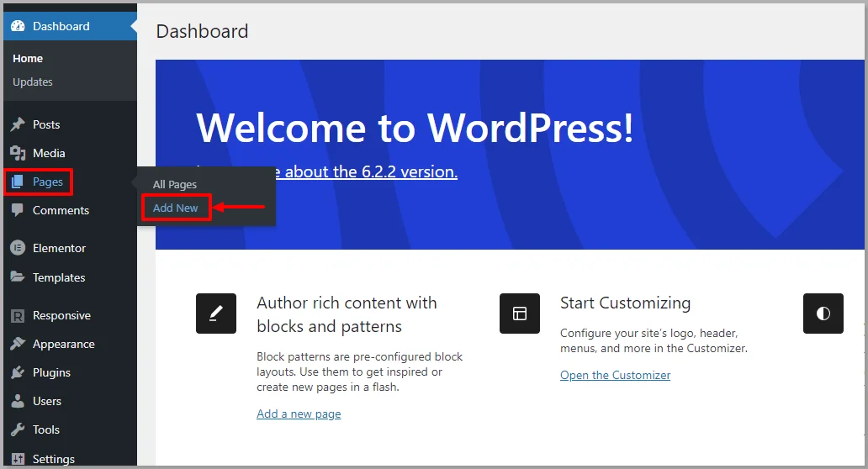Click the Dashboard page title
This screenshot has width=868, height=469.
(202, 31)
